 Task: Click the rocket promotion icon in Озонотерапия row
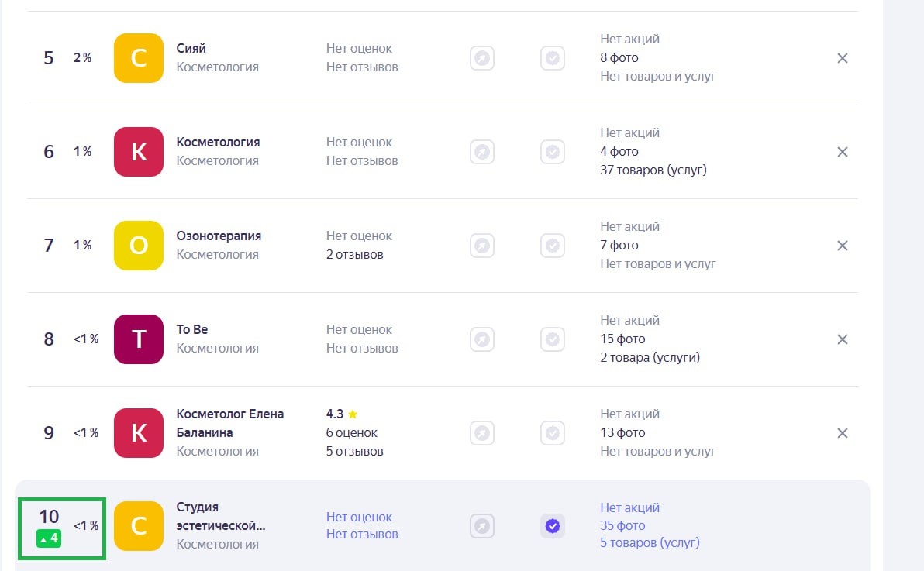(x=482, y=246)
